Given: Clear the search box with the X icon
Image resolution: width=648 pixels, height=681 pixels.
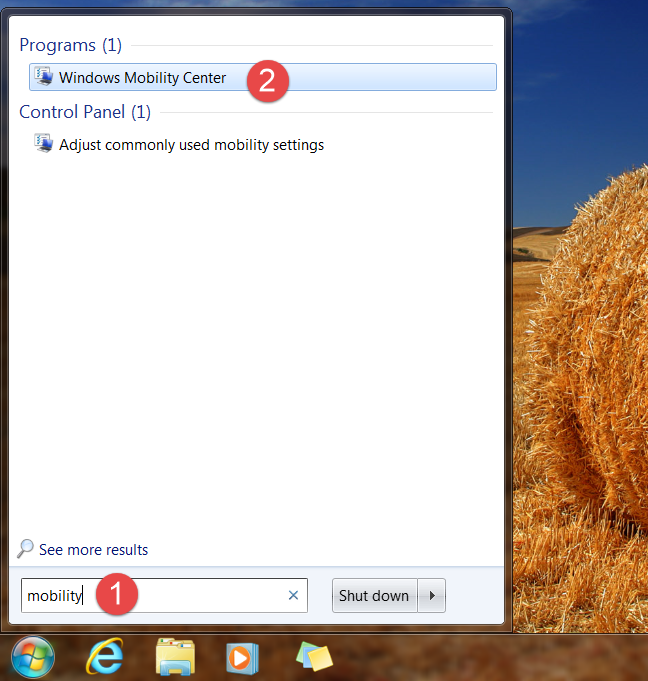Looking at the screenshot, I should pos(293,595).
